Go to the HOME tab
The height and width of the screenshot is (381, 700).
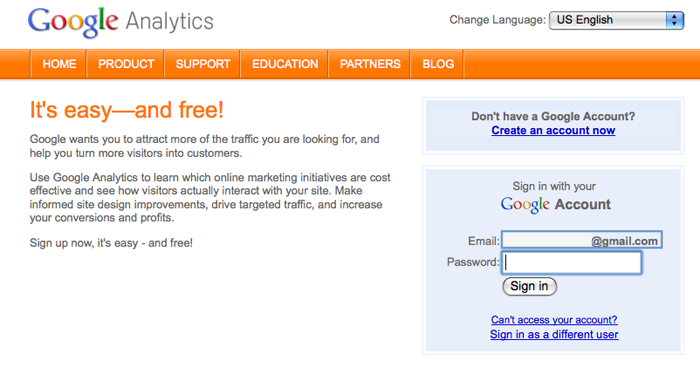(59, 64)
